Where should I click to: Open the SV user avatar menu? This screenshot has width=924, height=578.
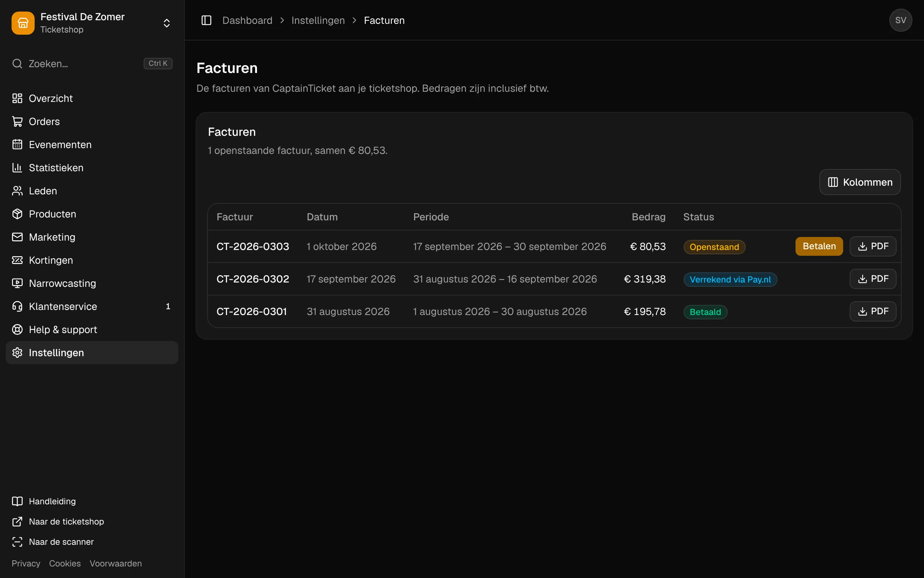click(x=901, y=20)
